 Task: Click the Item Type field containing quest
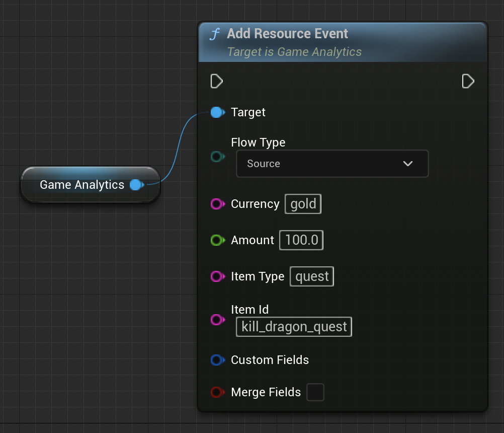(312, 276)
